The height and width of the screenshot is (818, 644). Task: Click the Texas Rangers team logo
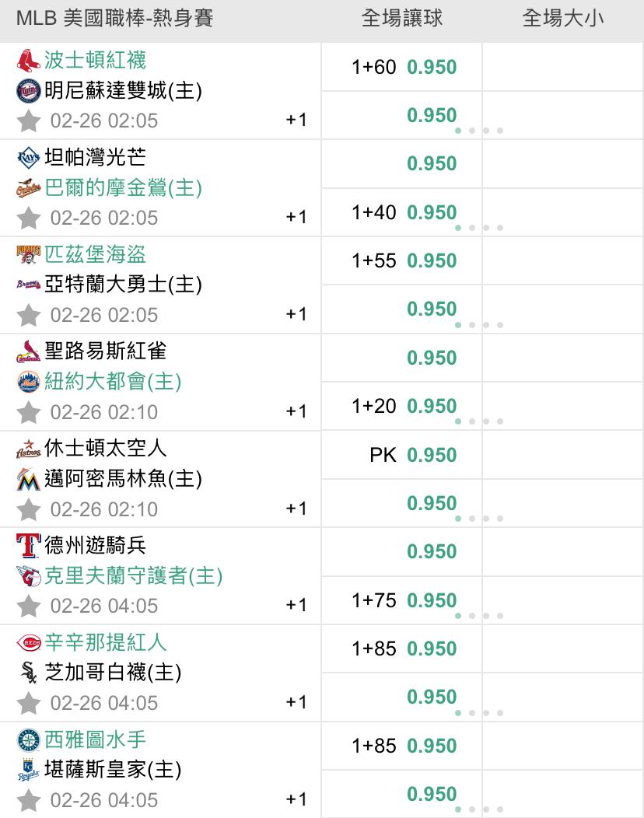pos(28,545)
